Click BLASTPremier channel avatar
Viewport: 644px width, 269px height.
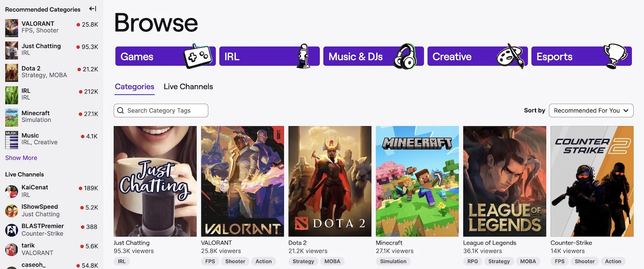(x=12, y=230)
